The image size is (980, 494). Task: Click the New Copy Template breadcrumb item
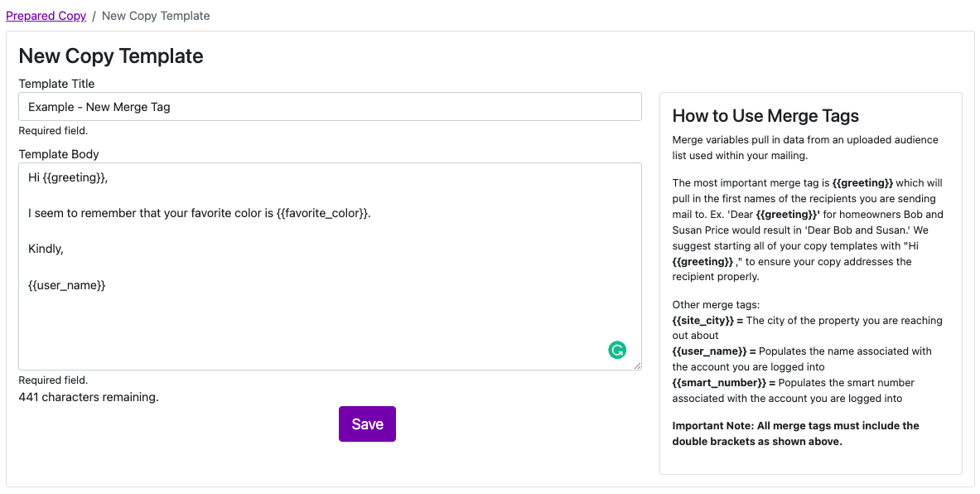pyautogui.click(x=156, y=16)
